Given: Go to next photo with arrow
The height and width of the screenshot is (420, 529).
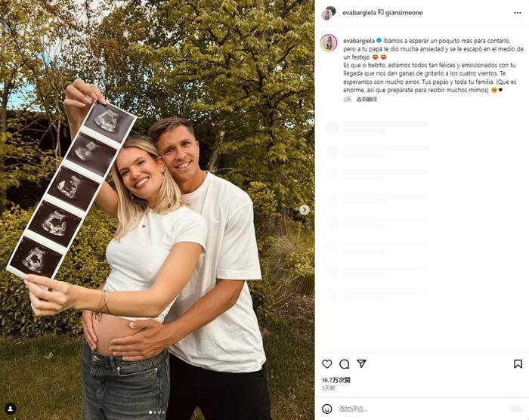Looking at the screenshot, I should [x=305, y=210].
